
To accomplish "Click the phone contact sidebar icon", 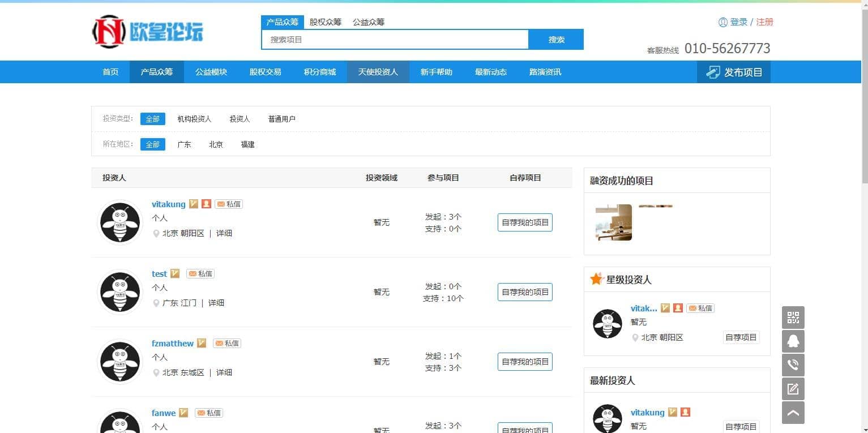I will point(793,365).
